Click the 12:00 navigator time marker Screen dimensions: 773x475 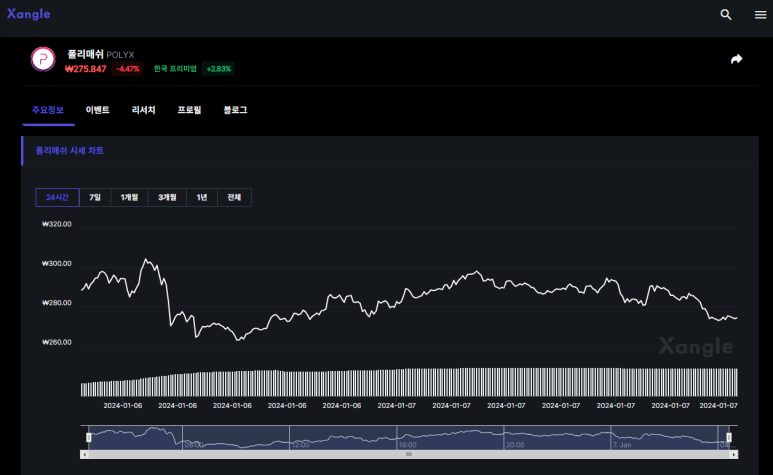pos(301,445)
